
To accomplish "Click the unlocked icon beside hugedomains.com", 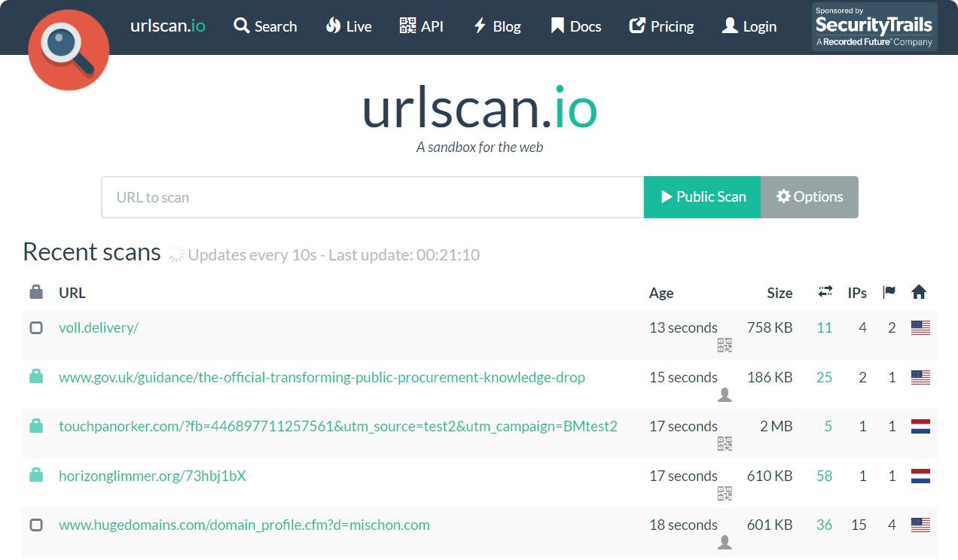I will click(x=36, y=525).
